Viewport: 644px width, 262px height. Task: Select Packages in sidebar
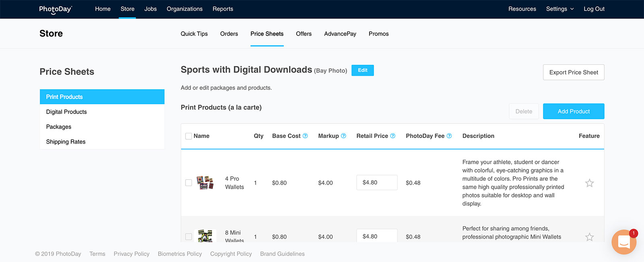tap(102, 127)
